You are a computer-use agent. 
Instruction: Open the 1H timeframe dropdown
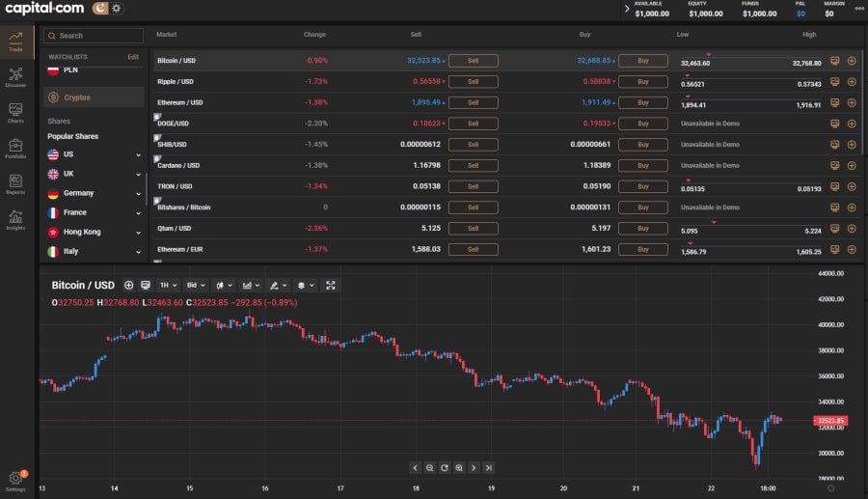pyautogui.click(x=168, y=286)
